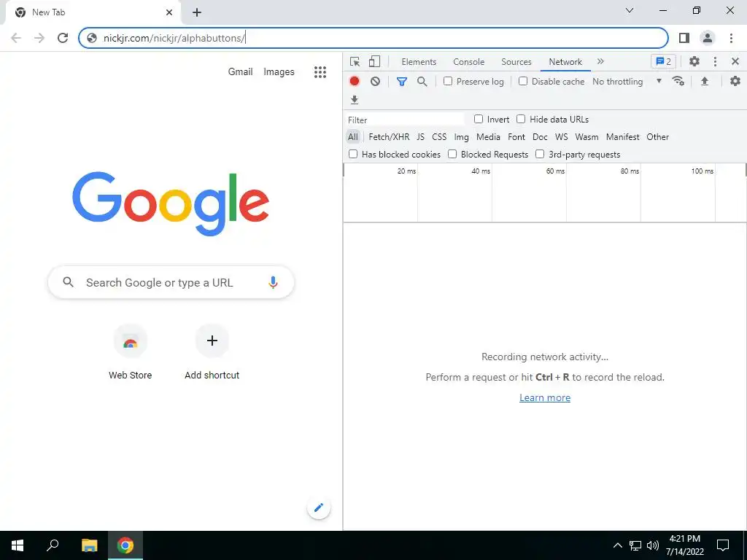747x560 pixels.
Task: Click the network Filter text field
Action: [x=404, y=120]
